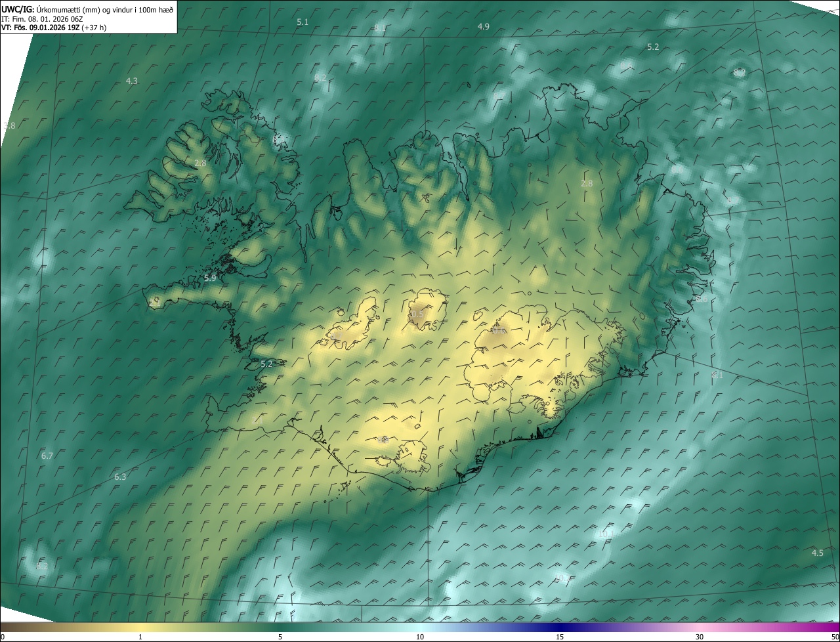This screenshot has width=840, height=642.
Task: Click the 'IT: Fim. 08. 01. 2026 06Z' line
Action: tap(41, 18)
